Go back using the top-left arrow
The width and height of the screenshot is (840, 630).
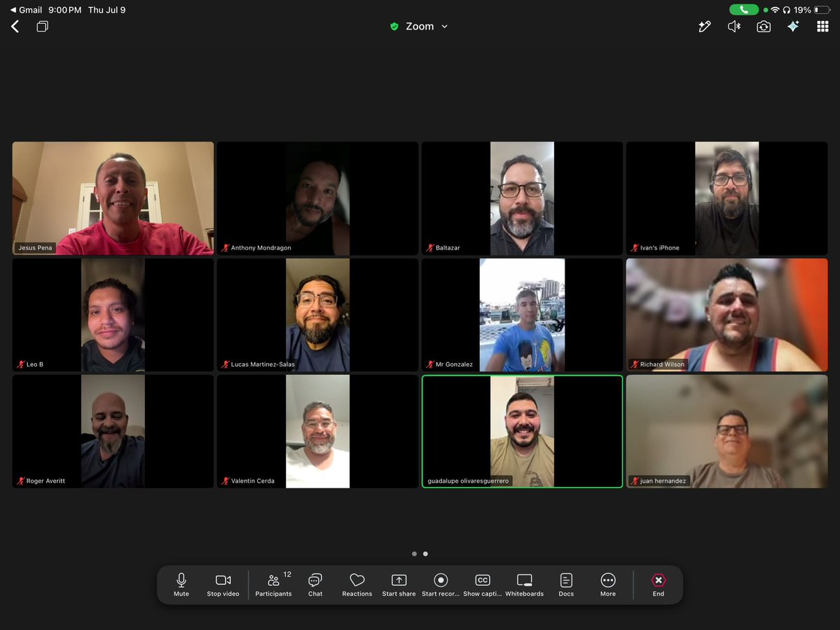click(15, 26)
